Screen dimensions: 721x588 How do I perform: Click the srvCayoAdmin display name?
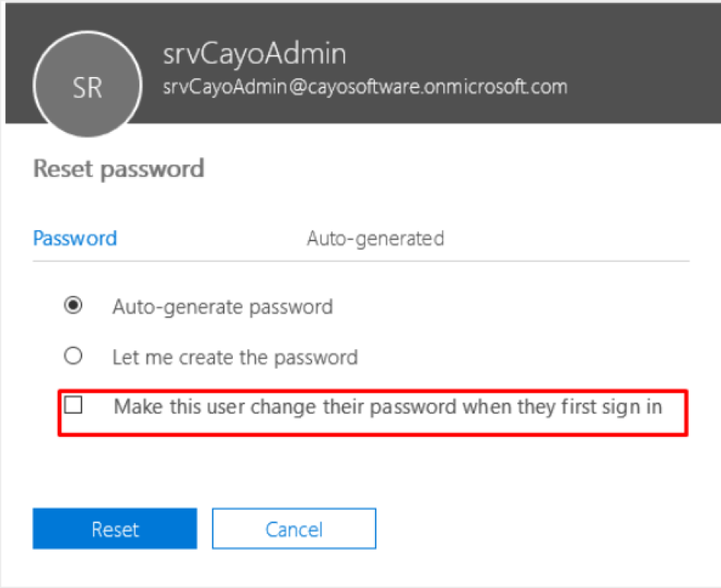pyautogui.click(x=255, y=54)
